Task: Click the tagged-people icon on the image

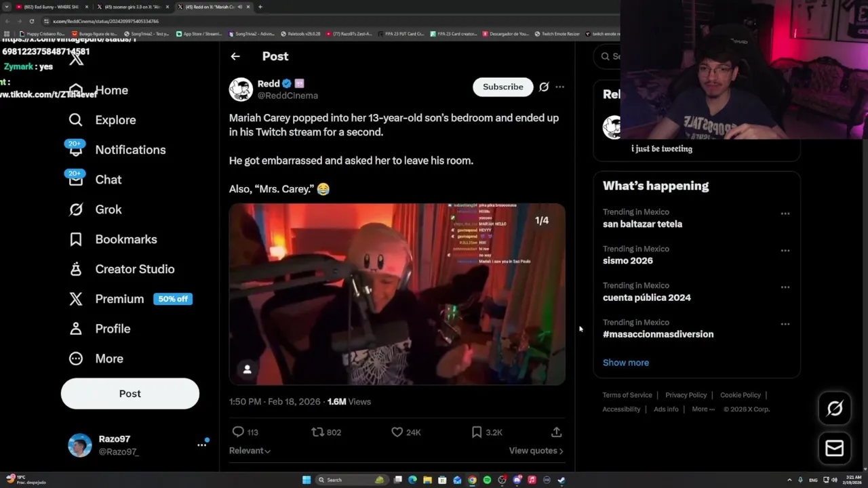Action: coord(248,369)
